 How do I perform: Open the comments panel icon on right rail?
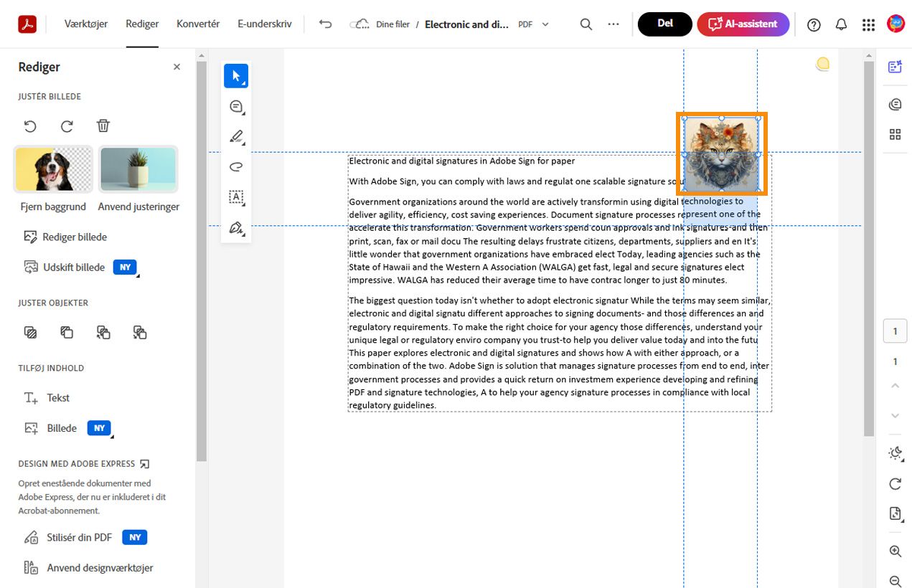click(895, 105)
